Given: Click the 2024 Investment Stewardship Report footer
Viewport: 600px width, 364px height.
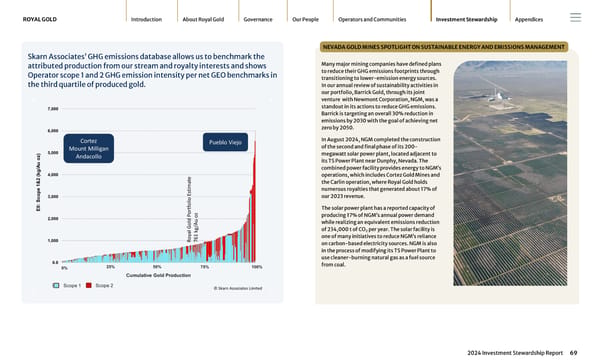Looking at the screenshot, I should [515, 353].
